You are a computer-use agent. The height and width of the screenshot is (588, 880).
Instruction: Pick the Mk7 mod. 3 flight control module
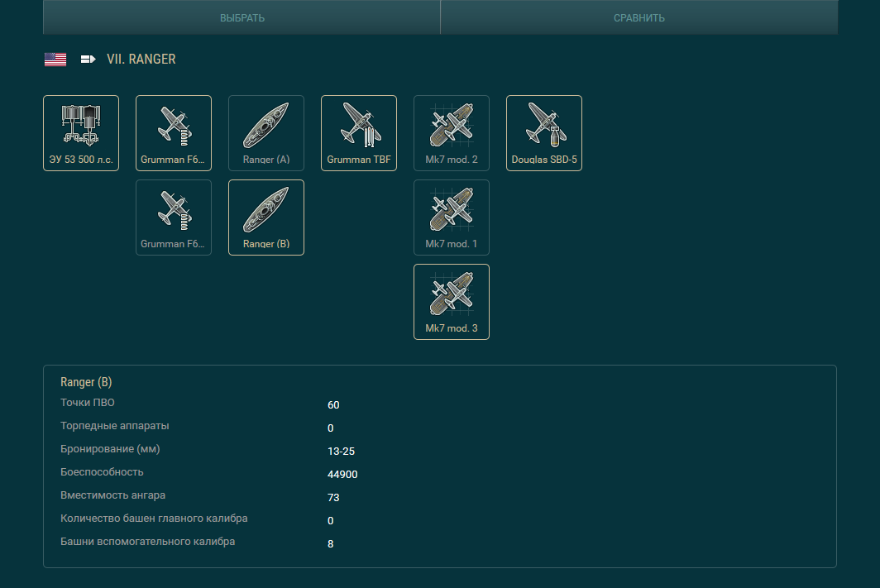pos(452,302)
